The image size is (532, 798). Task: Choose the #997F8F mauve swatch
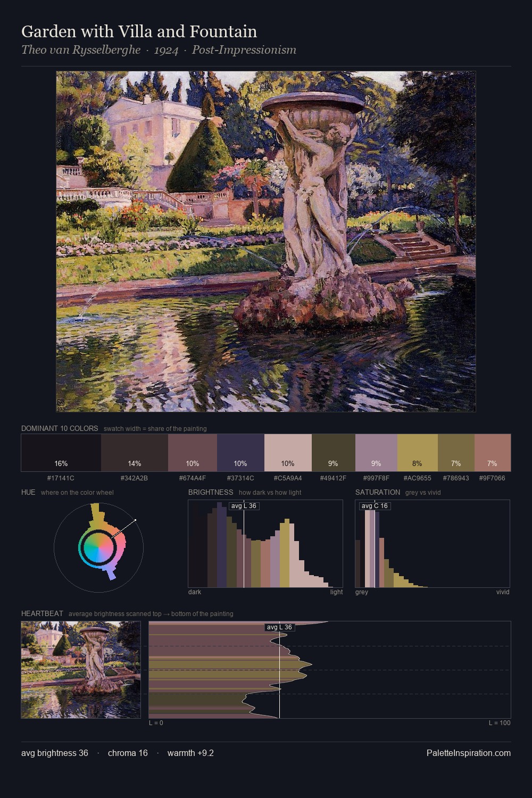click(376, 453)
